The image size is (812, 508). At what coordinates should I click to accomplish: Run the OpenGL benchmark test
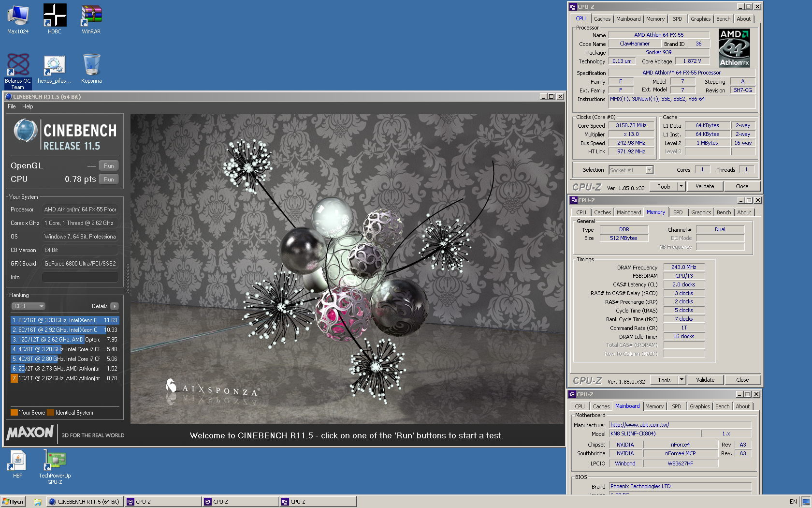pyautogui.click(x=109, y=165)
